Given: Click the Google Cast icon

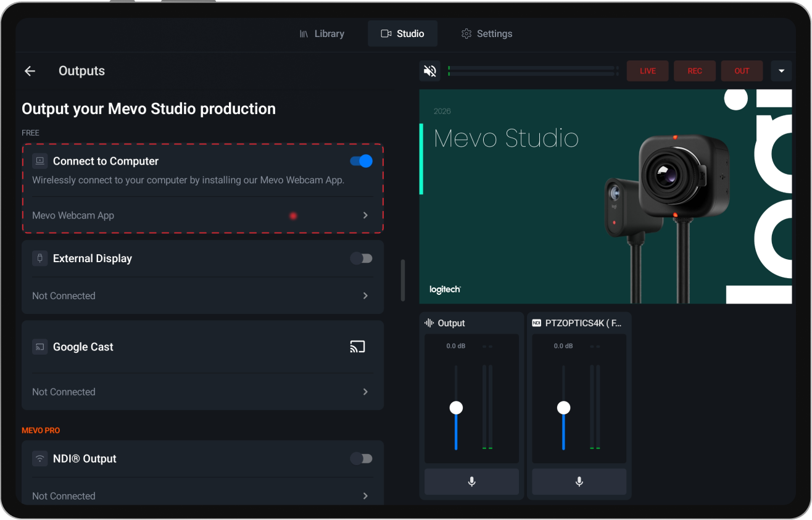Looking at the screenshot, I should coord(357,346).
